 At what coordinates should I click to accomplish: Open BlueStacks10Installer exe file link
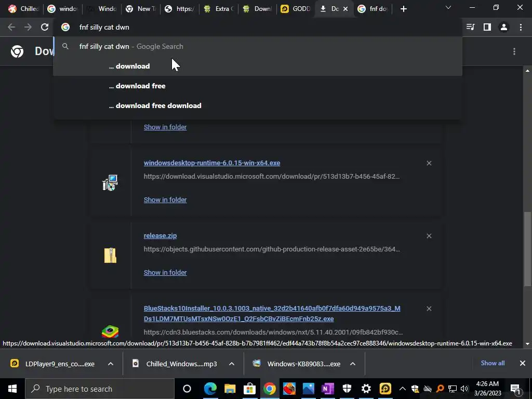pyautogui.click(x=272, y=313)
